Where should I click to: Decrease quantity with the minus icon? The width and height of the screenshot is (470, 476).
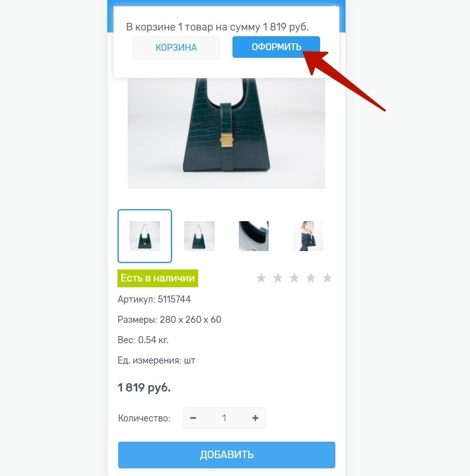(193, 418)
